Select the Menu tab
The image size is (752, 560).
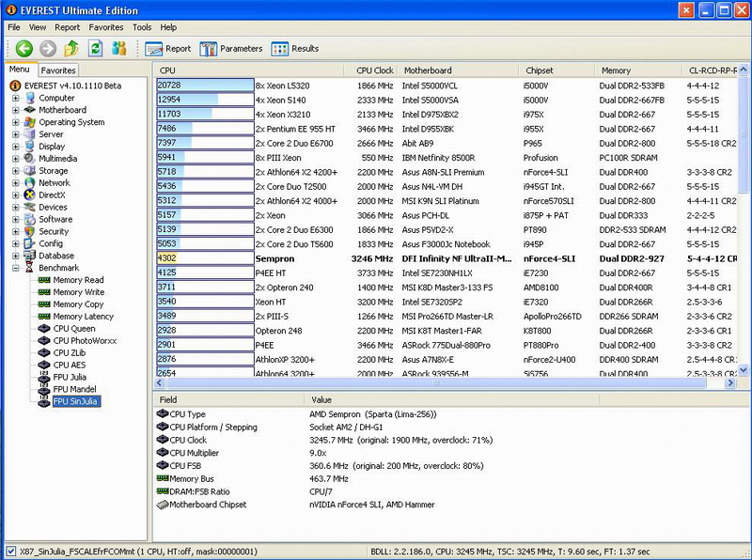click(x=20, y=69)
